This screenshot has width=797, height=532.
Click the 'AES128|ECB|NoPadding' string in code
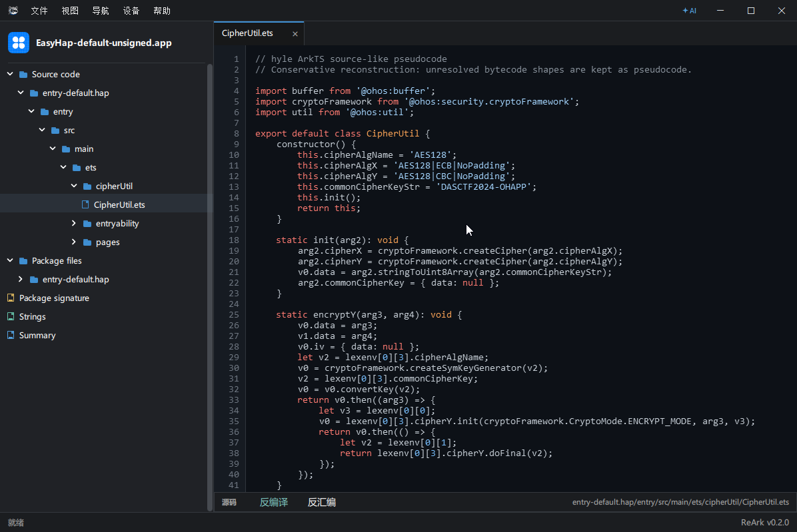[452, 166]
